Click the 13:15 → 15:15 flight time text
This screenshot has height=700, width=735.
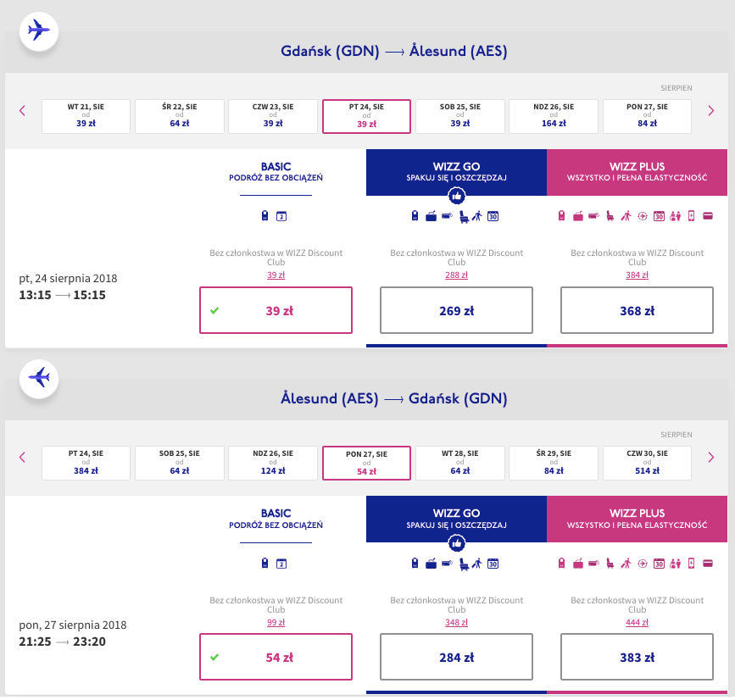click(x=63, y=295)
